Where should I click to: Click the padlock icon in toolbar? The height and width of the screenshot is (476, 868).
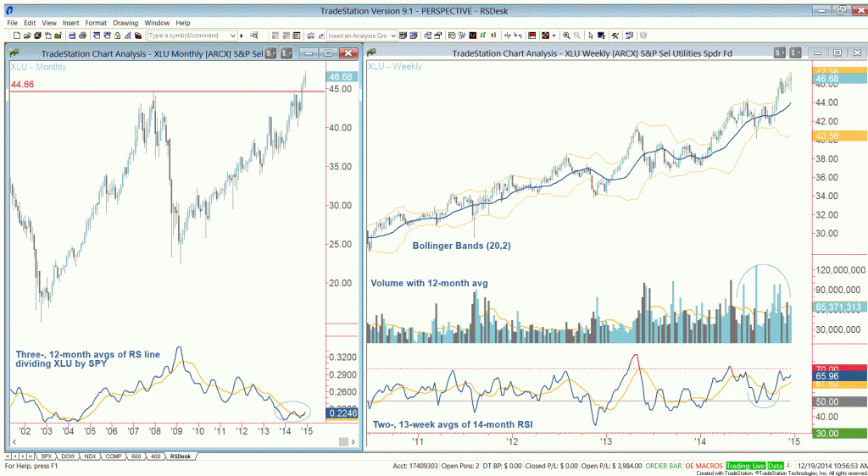point(117,36)
